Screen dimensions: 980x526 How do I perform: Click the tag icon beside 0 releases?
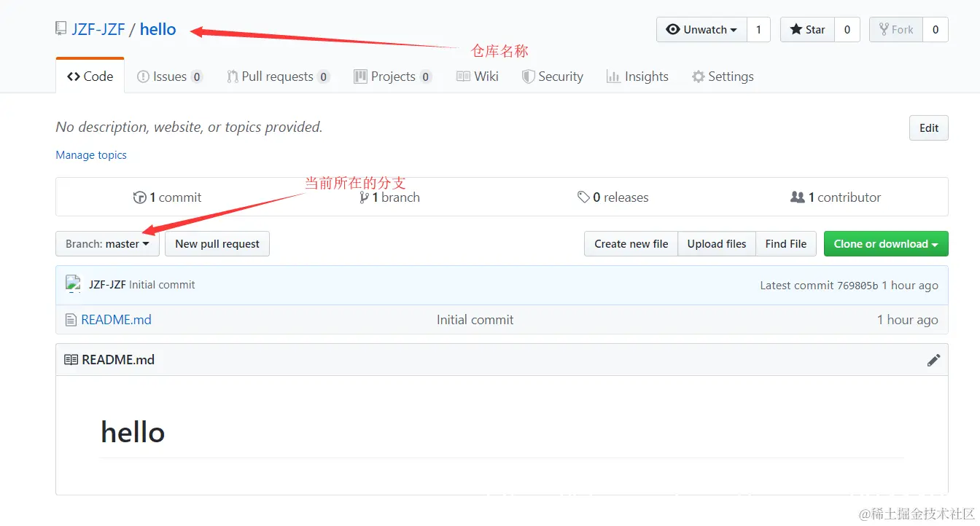point(583,197)
